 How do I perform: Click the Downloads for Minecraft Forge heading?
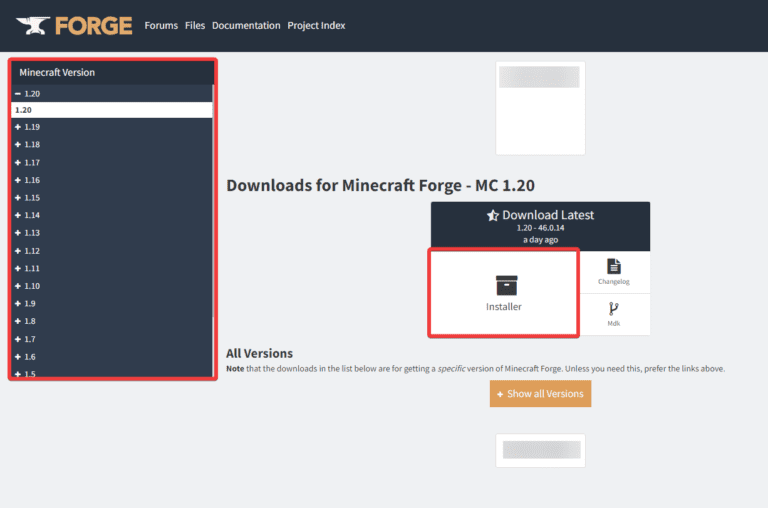[x=381, y=186]
